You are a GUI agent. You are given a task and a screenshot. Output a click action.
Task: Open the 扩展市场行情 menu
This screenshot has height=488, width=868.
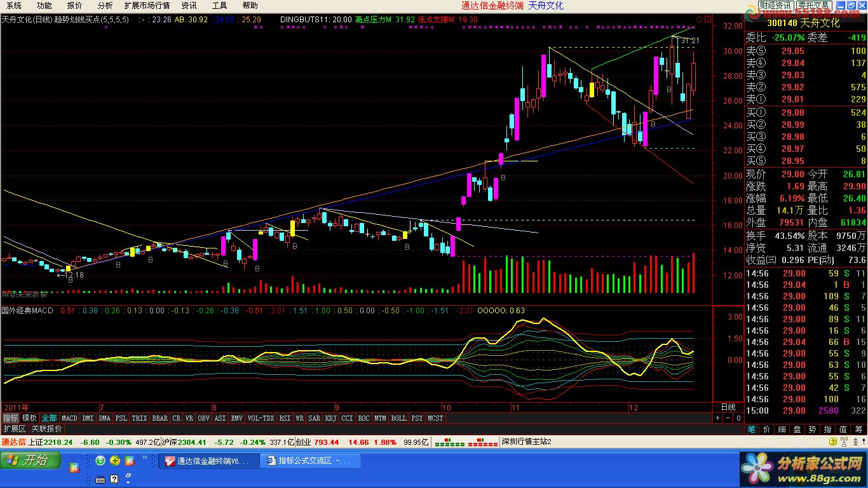click(x=147, y=6)
